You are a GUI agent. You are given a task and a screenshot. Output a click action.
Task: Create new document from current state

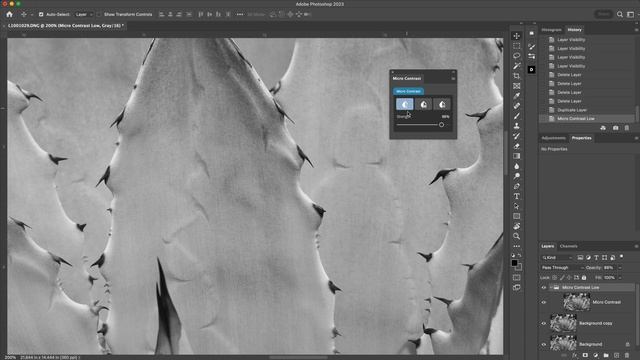603,128
